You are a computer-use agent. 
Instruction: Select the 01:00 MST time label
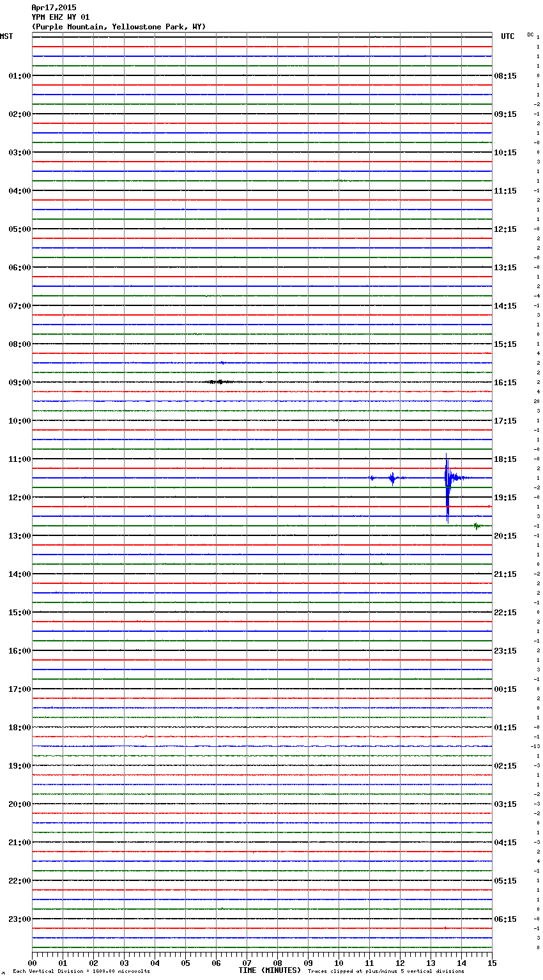20,76
